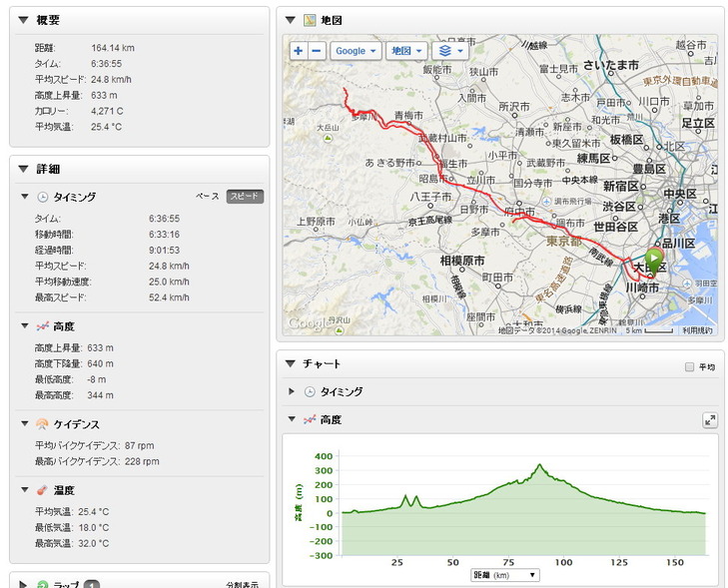The height and width of the screenshot is (588, 728).
Task: Select the カロリー 4,271 C value
Action: coord(107,111)
